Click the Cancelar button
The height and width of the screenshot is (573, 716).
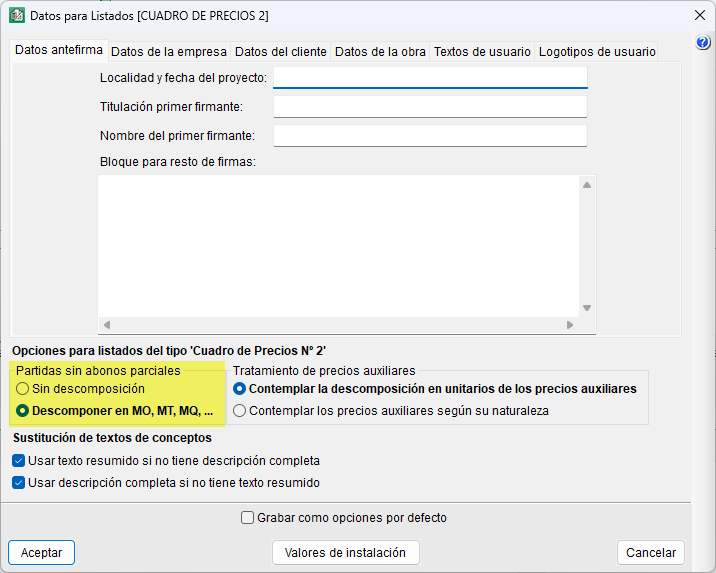point(651,552)
